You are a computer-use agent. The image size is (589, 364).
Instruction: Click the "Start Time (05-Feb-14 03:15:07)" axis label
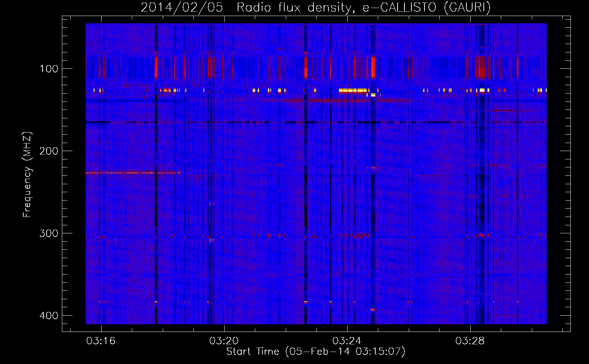click(x=316, y=352)
